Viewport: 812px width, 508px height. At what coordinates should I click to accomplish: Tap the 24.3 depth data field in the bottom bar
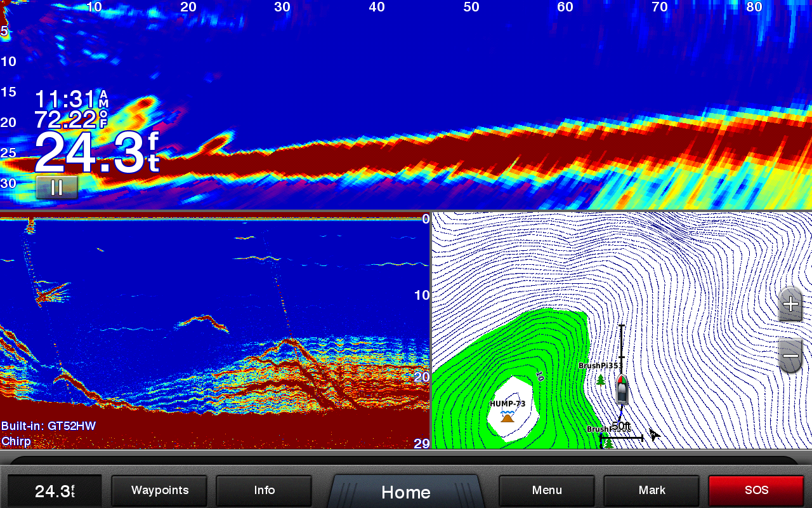[x=55, y=491]
